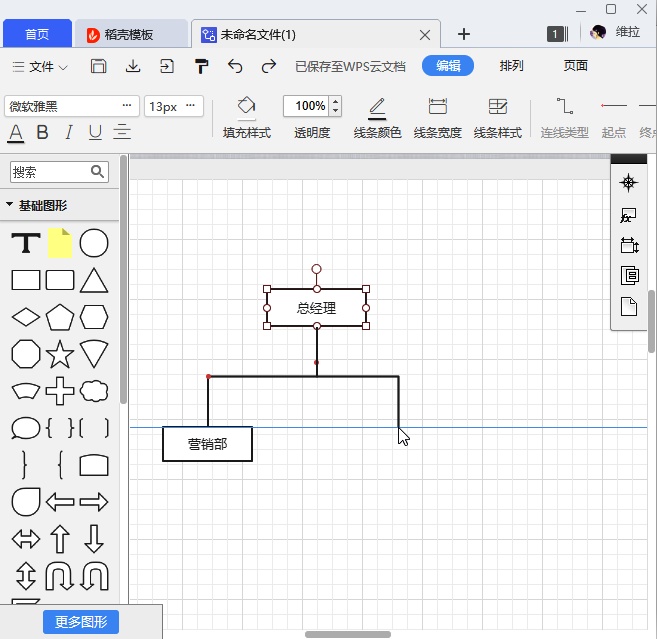Switch to the 首页 tab

point(37,34)
